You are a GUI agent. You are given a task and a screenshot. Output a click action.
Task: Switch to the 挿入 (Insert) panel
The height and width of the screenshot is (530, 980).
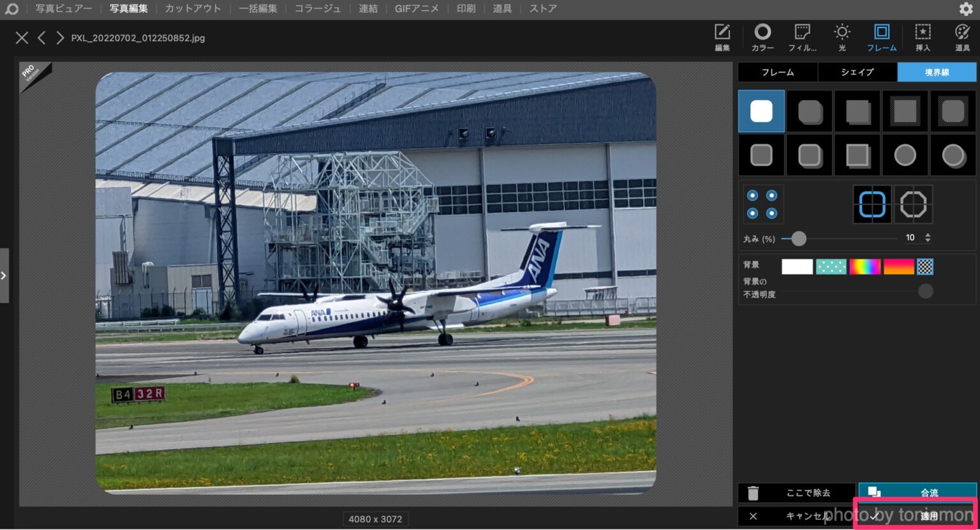point(922,37)
